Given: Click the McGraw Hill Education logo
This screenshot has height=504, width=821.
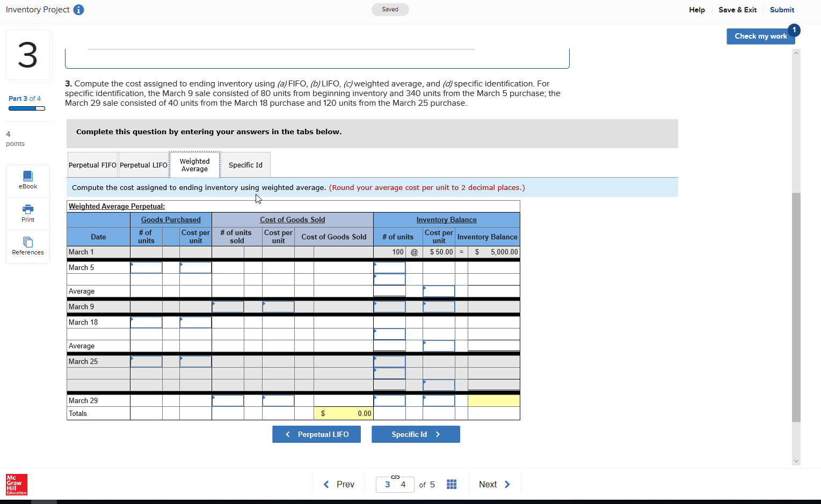Looking at the screenshot, I should (16, 485).
